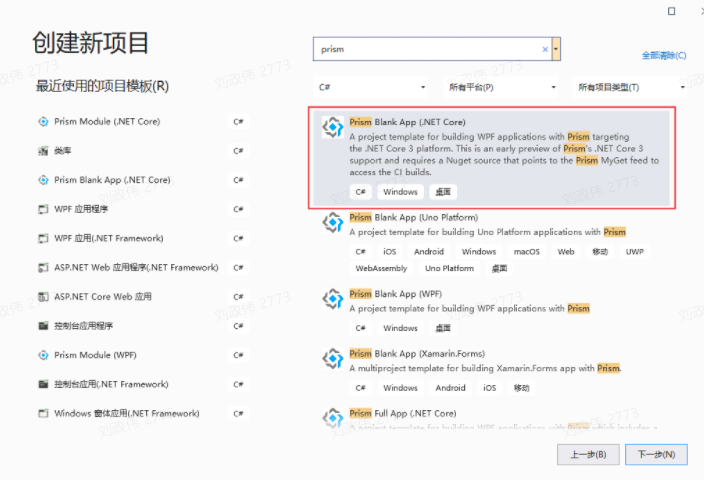Image resolution: width=704 pixels, height=480 pixels.
Task: Click the recent Prism Blank App (.NET Core) icon
Action: pos(43,180)
